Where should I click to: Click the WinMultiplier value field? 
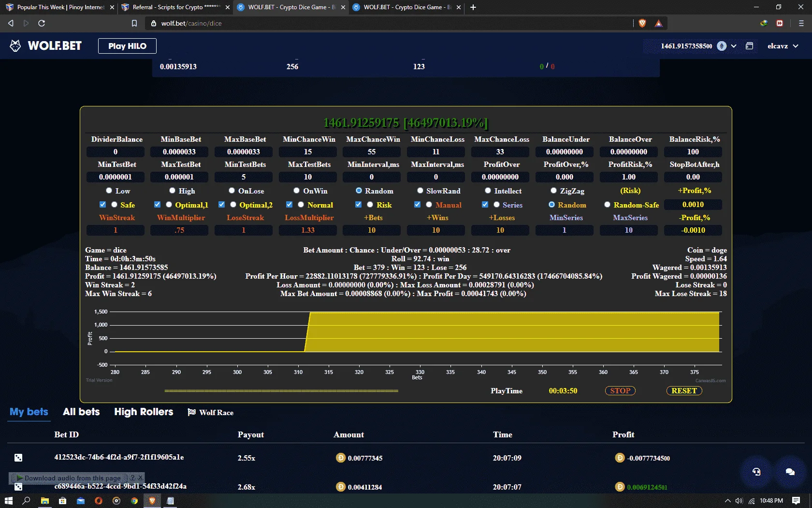point(179,230)
